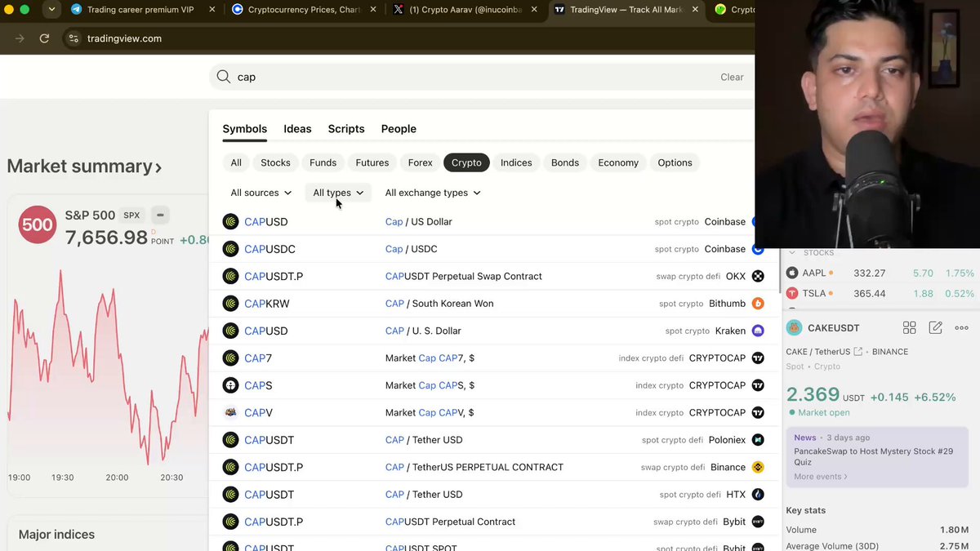Select the Forex filter chip
980x551 pixels.
click(420, 162)
